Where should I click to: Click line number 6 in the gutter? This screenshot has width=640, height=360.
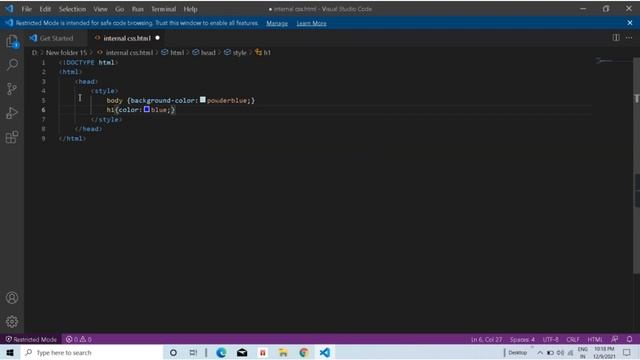click(43, 110)
